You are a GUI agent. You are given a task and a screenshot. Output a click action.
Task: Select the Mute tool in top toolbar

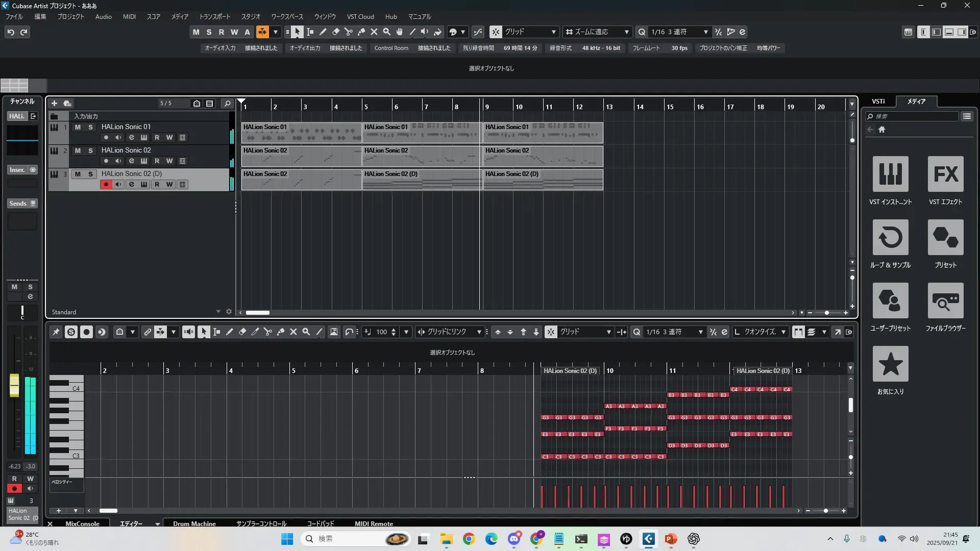(x=374, y=32)
